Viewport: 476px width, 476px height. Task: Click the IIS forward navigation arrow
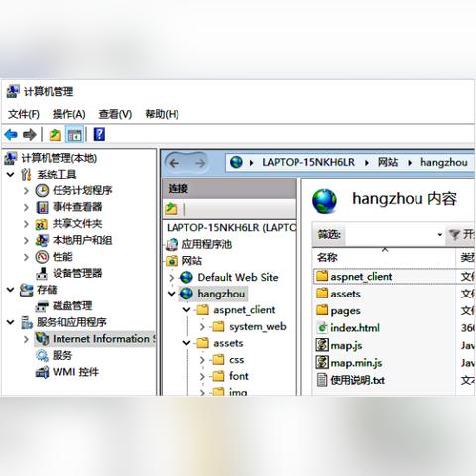[199, 163]
